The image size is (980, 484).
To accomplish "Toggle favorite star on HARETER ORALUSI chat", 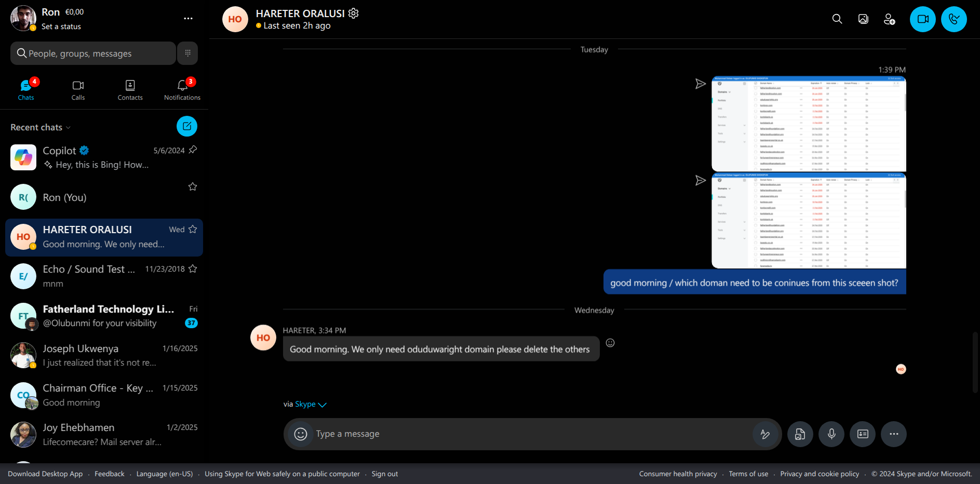I will tap(193, 229).
